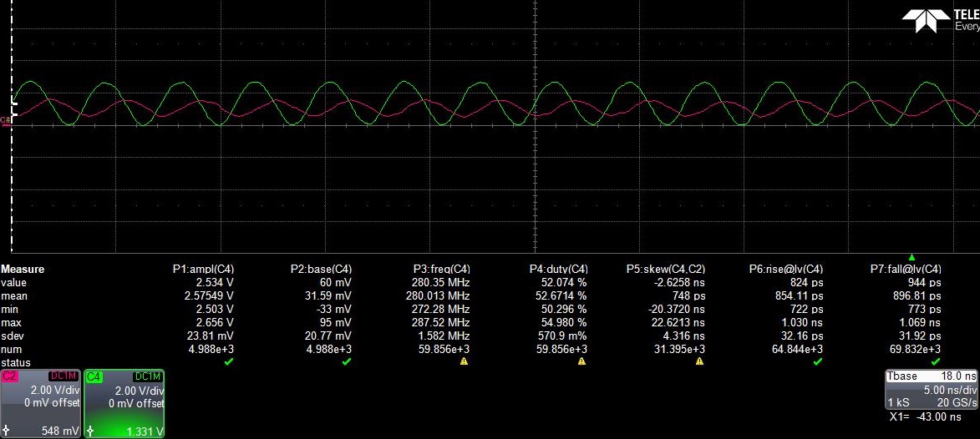Click the P7 fall green checkmark status
The width and height of the screenshot is (980, 439).
(x=936, y=362)
